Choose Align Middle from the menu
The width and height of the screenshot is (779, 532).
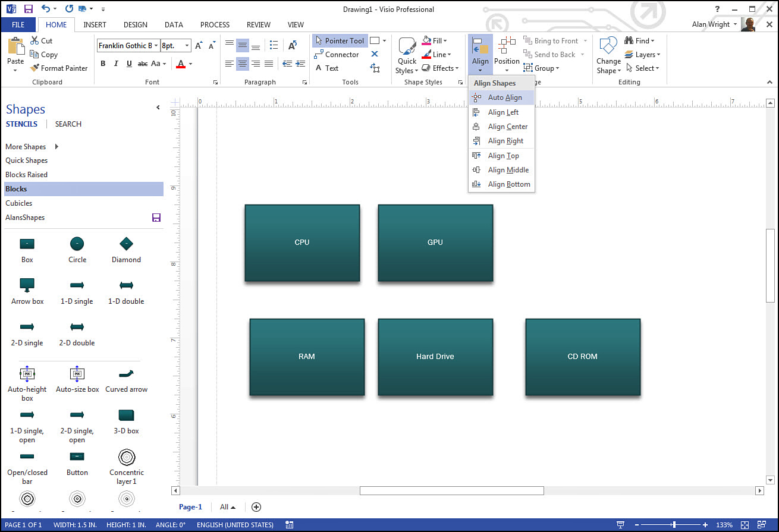click(501, 170)
